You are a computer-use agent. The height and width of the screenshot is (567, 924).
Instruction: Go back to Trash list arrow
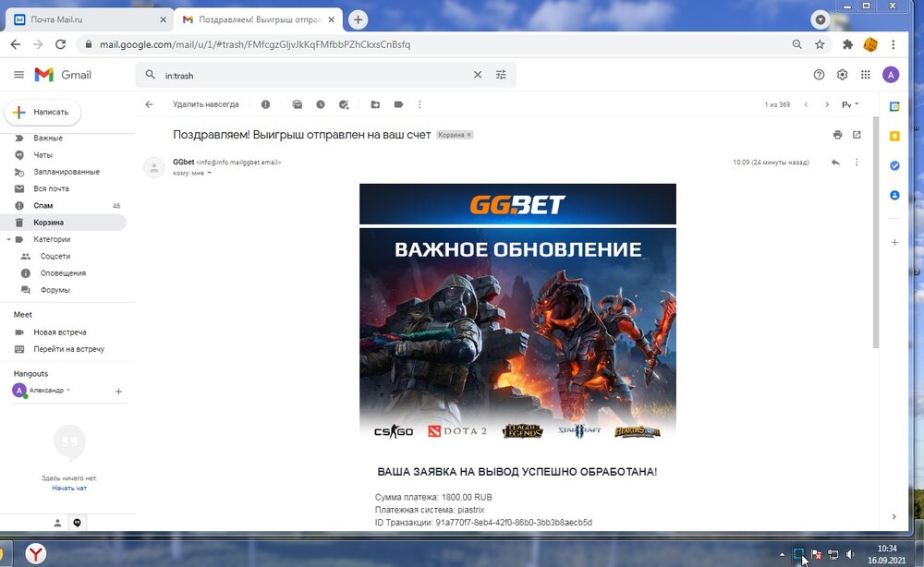tap(149, 104)
